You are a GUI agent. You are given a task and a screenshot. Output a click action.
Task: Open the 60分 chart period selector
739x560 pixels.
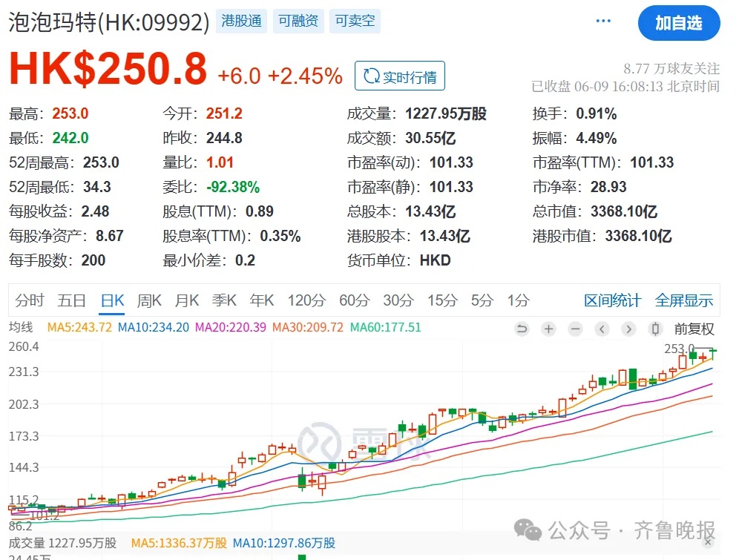pos(354,300)
